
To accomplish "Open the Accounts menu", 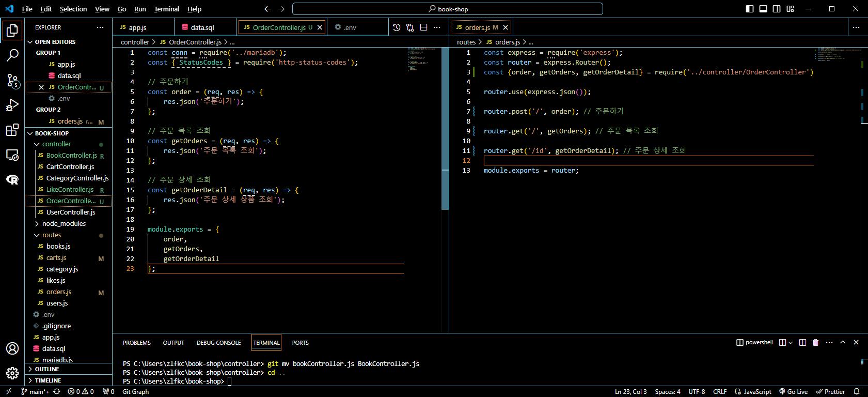I will click(x=12, y=348).
